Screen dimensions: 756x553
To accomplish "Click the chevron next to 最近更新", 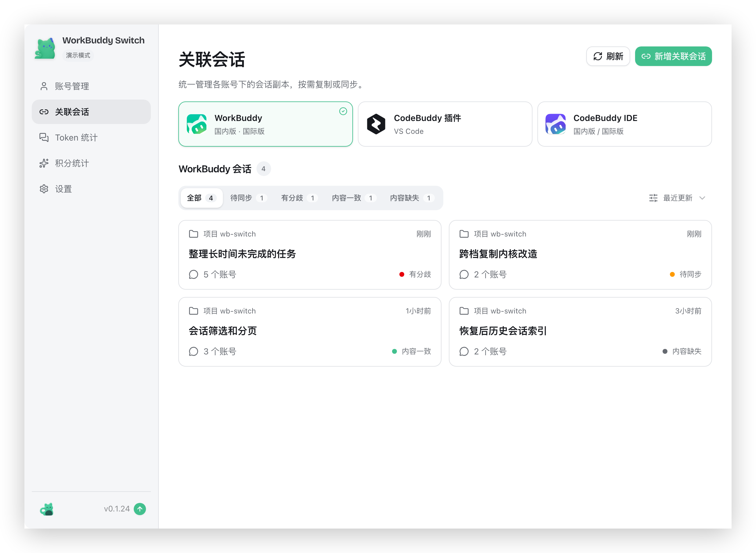I will [702, 198].
